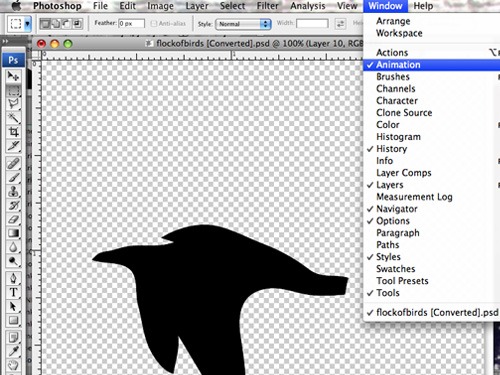
Task: Select the Gradient tool
Action: click(x=13, y=233)
